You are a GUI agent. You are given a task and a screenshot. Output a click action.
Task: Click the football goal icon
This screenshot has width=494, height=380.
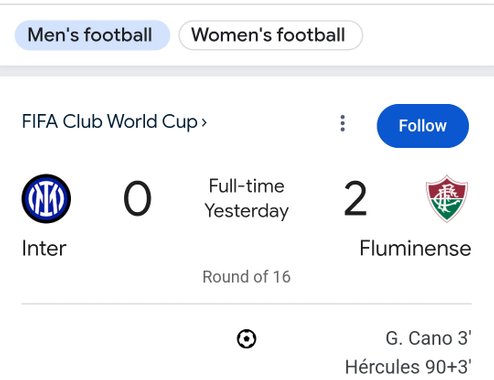247,339
